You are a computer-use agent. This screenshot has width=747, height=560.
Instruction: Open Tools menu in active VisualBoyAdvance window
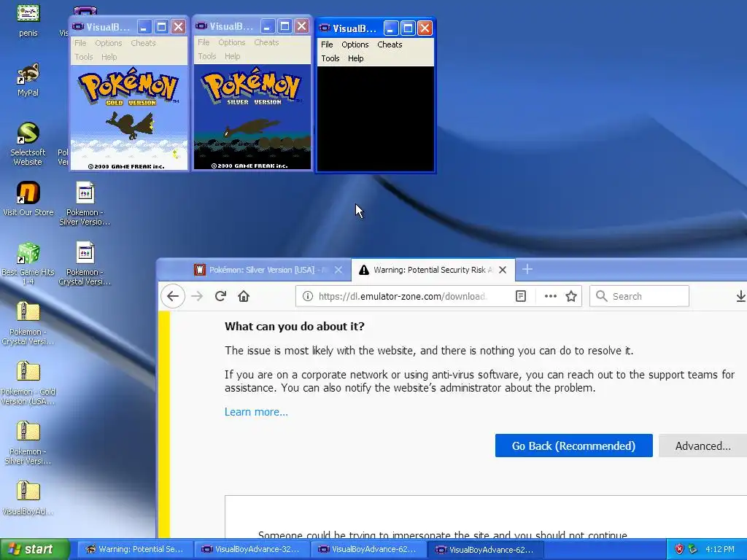[330, 58]
